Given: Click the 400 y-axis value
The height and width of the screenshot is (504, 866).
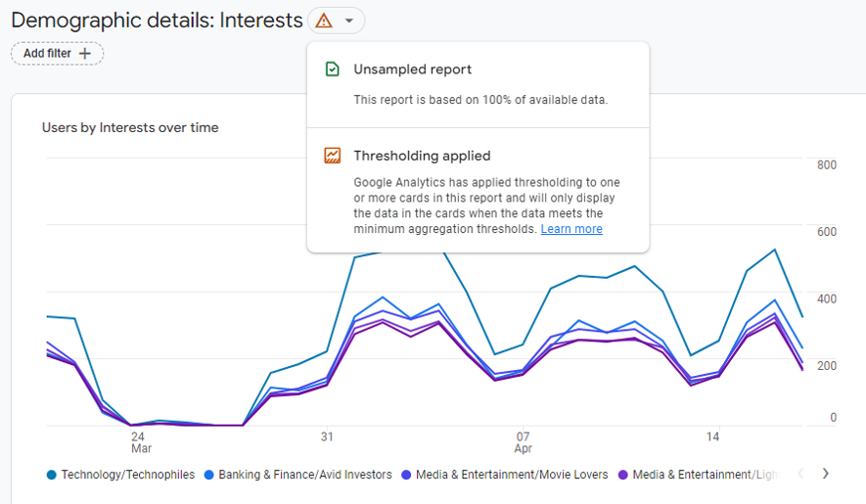Looking at the screenshot, I should pos(827,298).
